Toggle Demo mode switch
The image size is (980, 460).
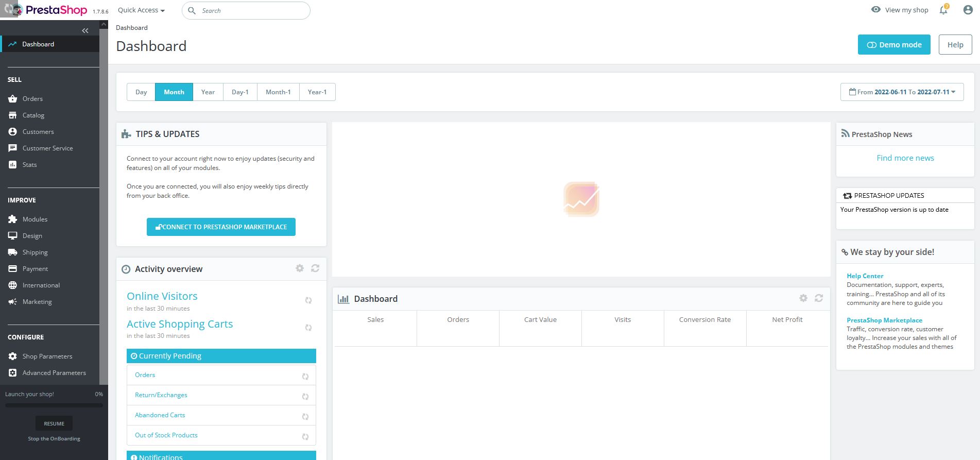pyautogui.click(x=894, y=45)
